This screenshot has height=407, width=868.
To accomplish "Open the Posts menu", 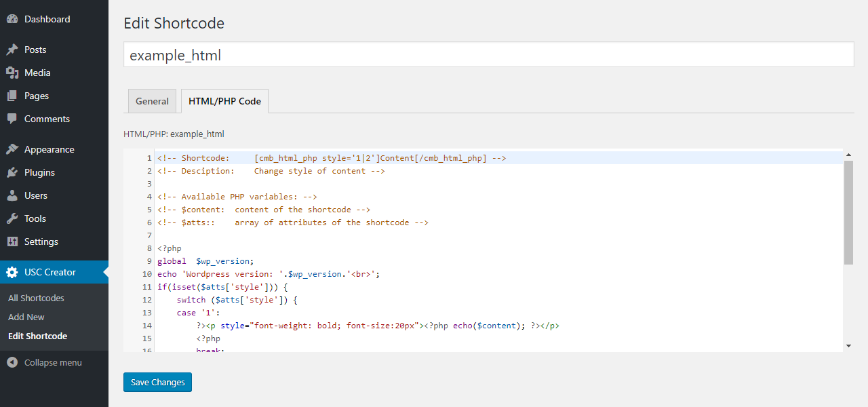I will pos(54,50).
